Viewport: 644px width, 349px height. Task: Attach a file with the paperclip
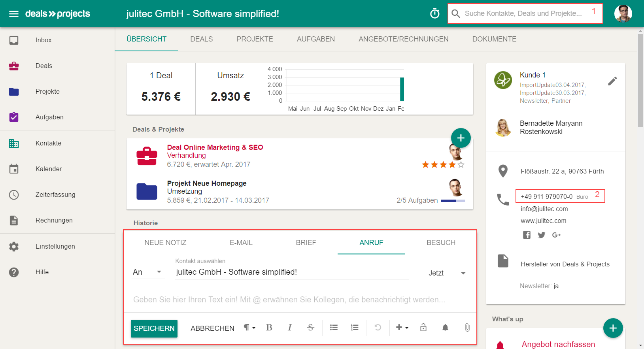(x=467, y=327)
